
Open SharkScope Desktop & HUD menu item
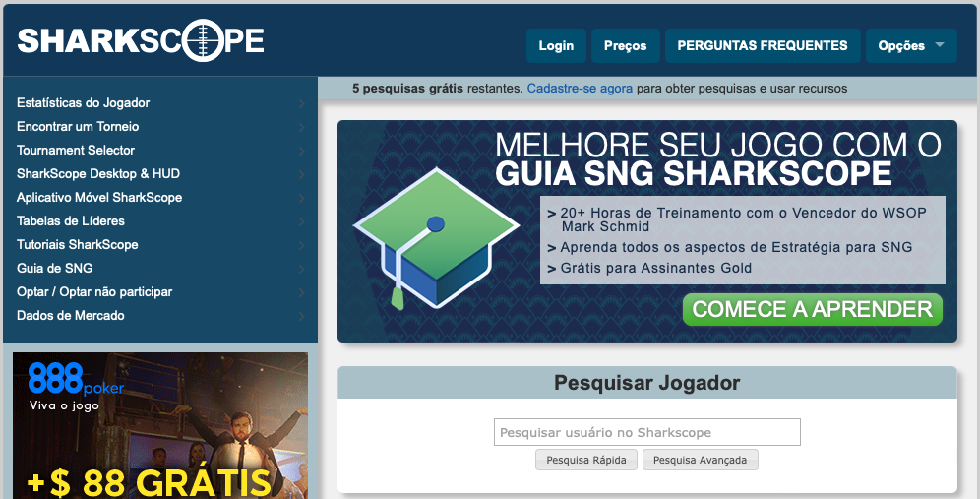click(x=98, y=174)
